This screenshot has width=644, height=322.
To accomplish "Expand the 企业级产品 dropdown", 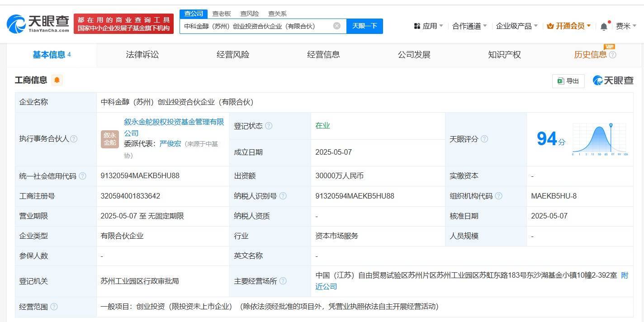I will pos(517,26).
